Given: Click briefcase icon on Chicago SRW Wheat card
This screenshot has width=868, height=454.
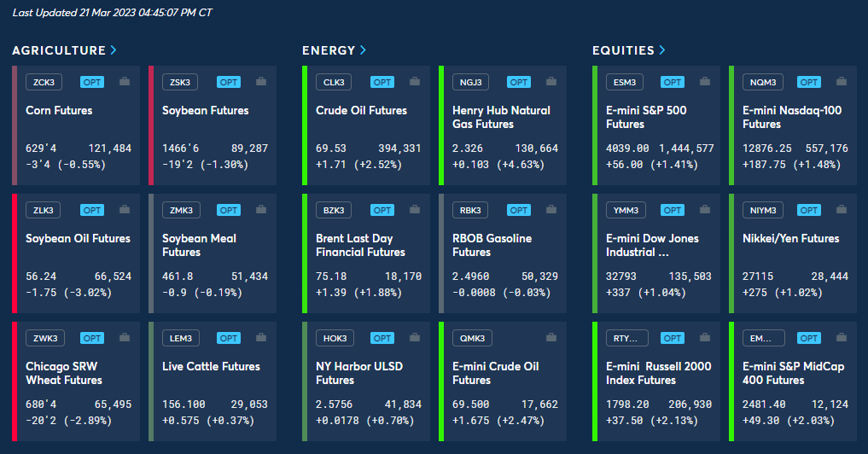Looking at the screenshot, I should (x=125, y=337).
